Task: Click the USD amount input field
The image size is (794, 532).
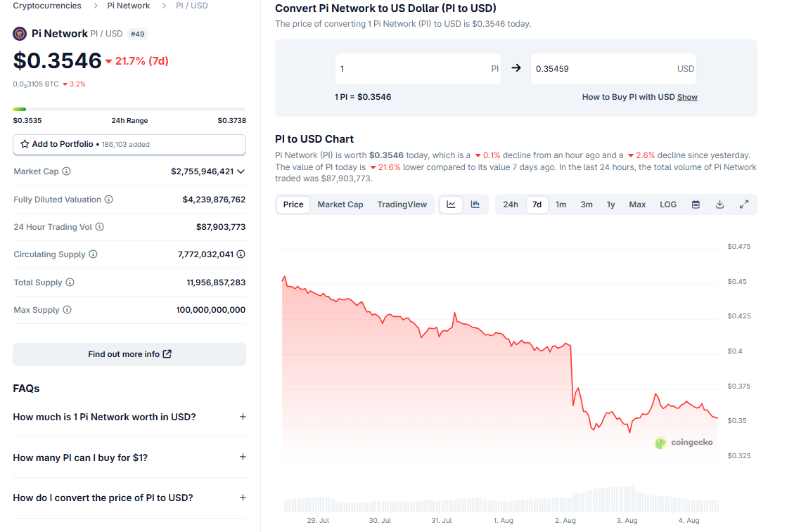Action: [x=613, y=68]
